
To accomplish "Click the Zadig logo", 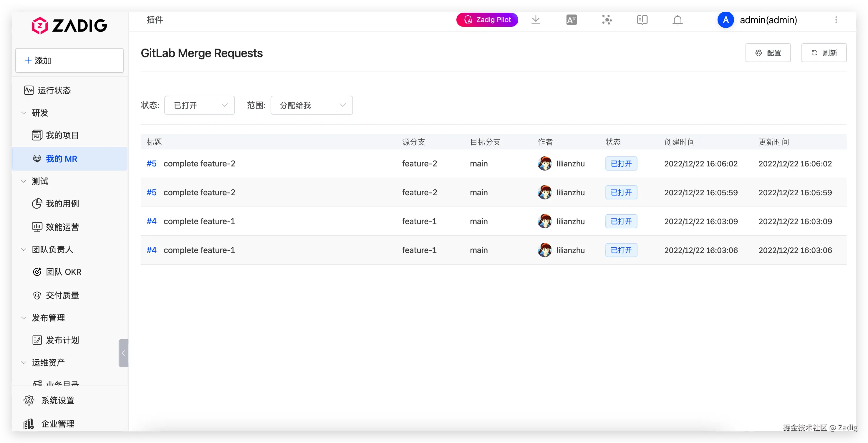I will coord(69,26).
